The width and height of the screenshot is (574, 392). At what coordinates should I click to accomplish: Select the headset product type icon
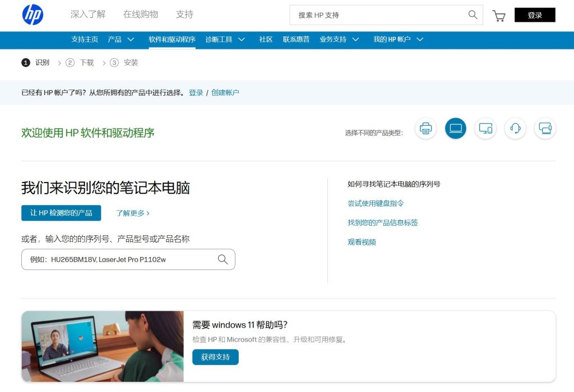point(516,128)
